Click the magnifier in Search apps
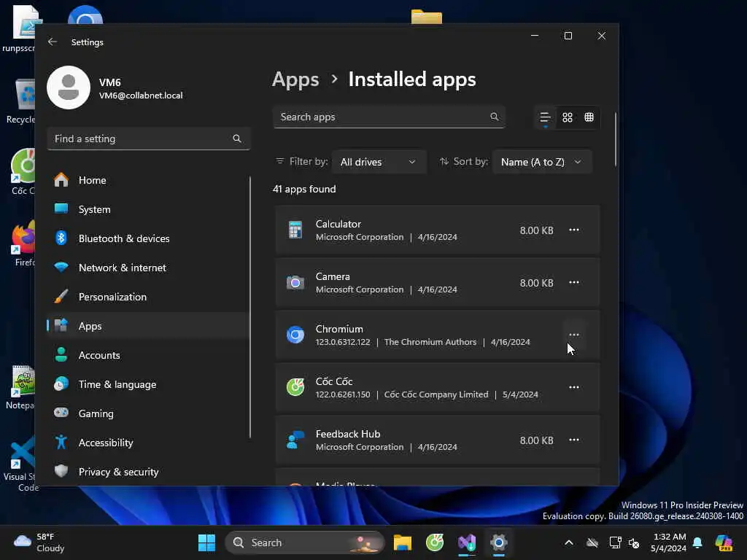Viewport: 747px width, 560px height. [494, 117]
